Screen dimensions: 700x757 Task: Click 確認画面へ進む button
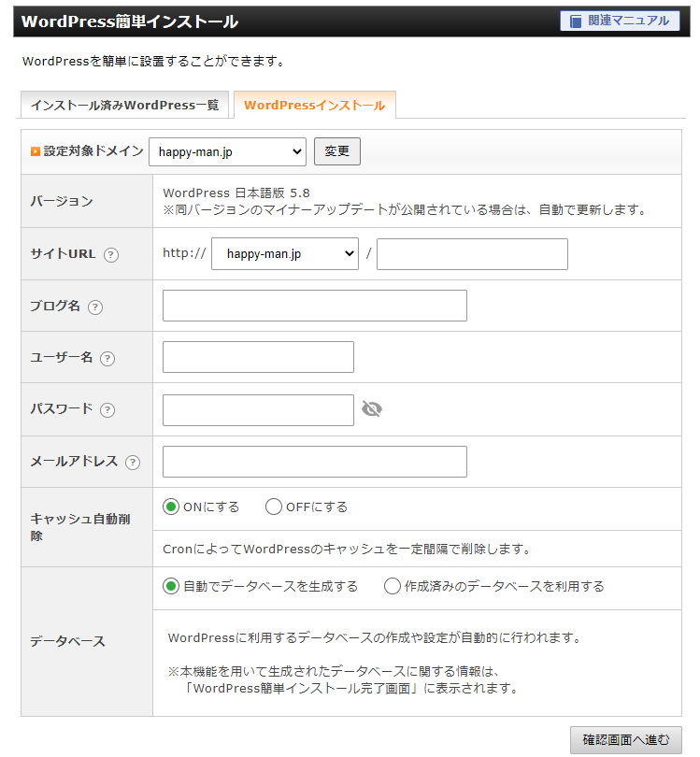[x=626, y=740]
